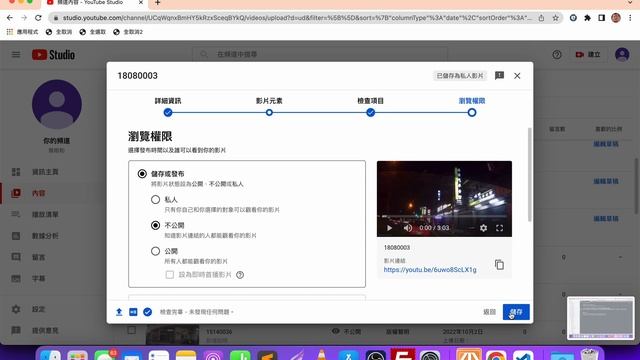
Task: Open the Studio help question mark icon
Action: tap(557, 54)
